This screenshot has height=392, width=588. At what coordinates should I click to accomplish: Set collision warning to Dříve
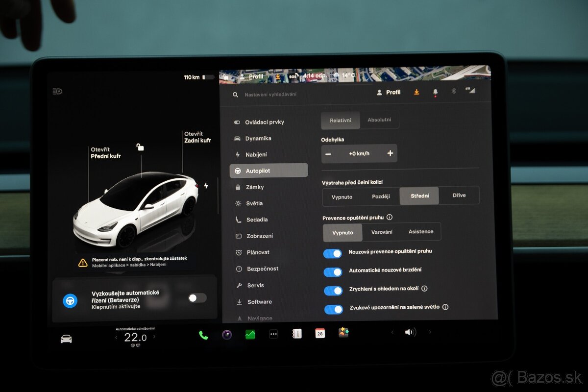(459, 195)
